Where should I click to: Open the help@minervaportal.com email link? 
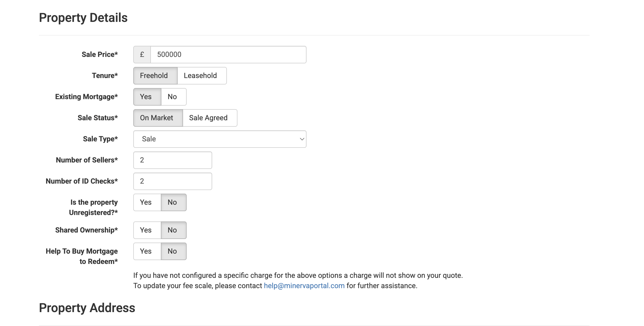[304, 286]
